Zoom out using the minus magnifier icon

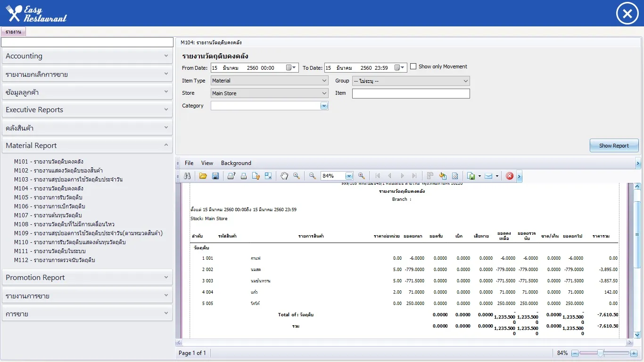[312, 176]
